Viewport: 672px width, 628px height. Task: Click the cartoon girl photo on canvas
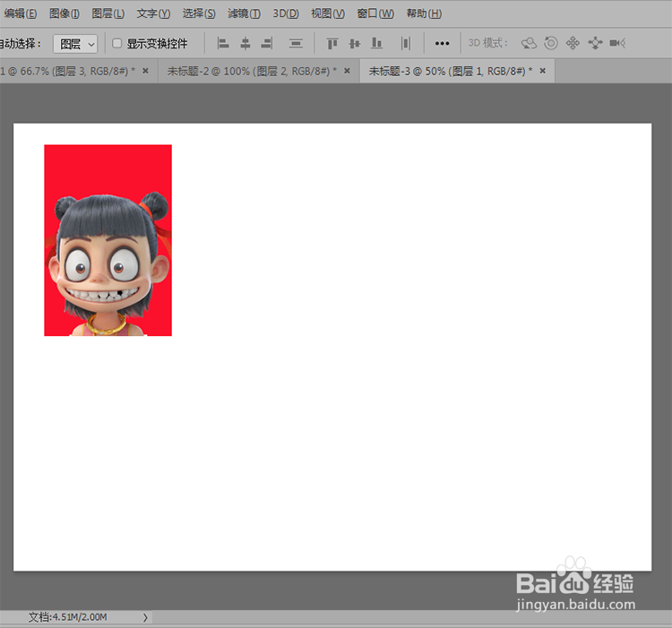[x=108, y=240]
